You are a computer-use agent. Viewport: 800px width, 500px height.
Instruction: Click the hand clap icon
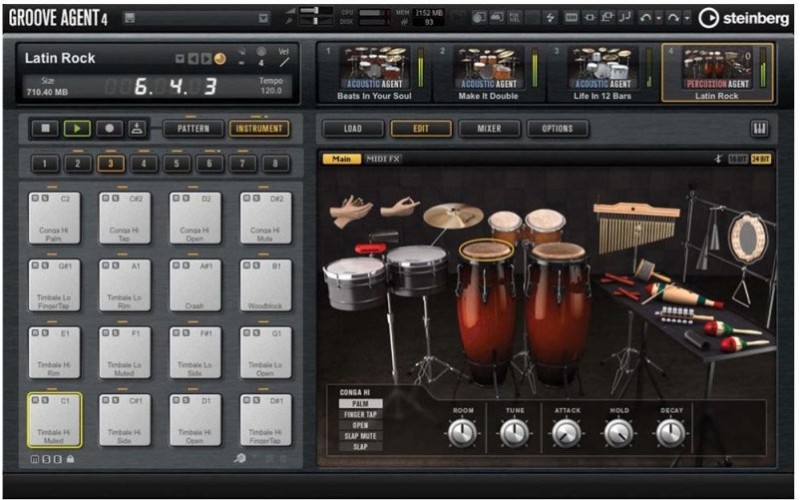click(352, 209)
